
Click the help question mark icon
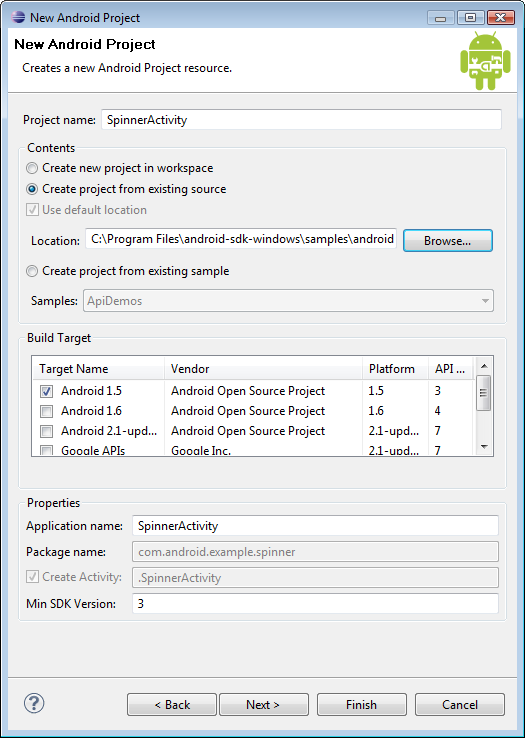click(x=34, y=703)
